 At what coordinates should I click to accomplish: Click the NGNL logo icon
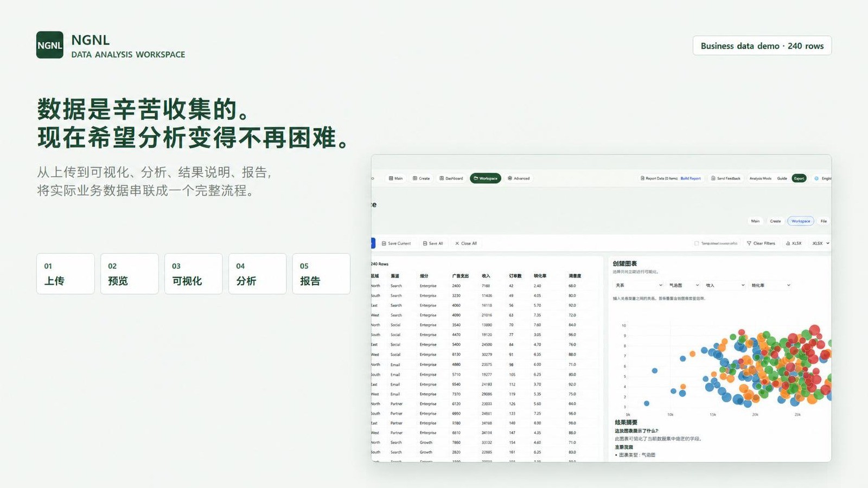point(50,45)
